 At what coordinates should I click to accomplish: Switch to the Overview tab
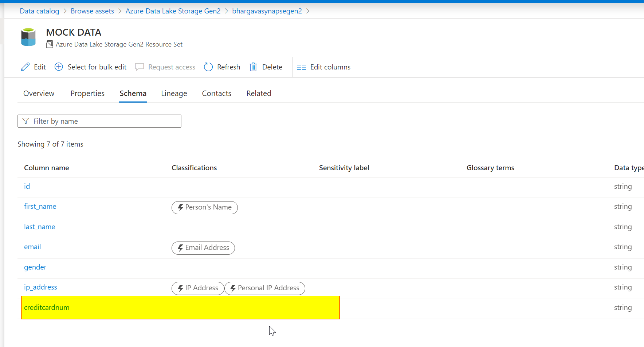point(38,93)
